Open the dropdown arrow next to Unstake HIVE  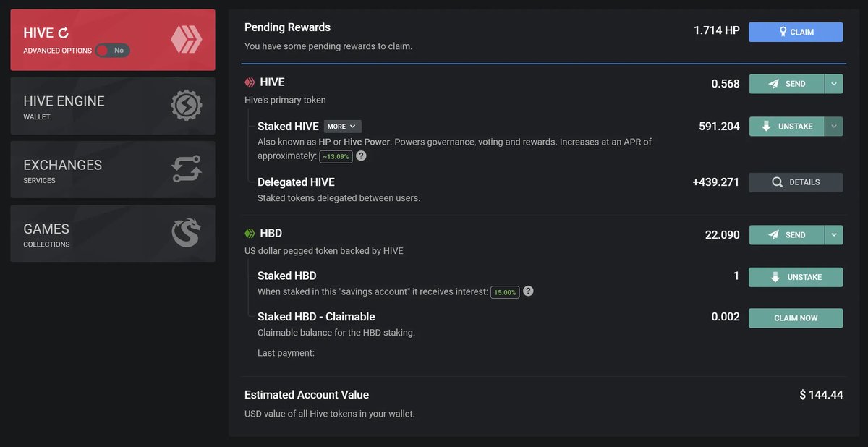834,126
